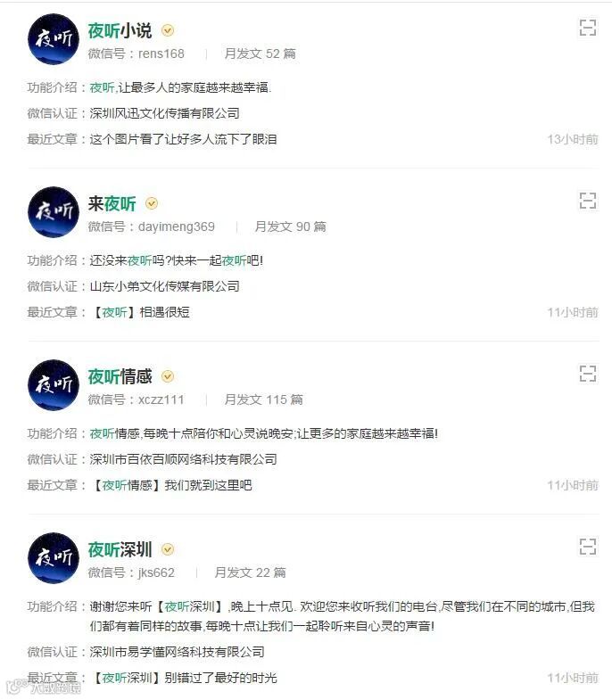Click verified badge next to 夜听情感

[168, 376]
